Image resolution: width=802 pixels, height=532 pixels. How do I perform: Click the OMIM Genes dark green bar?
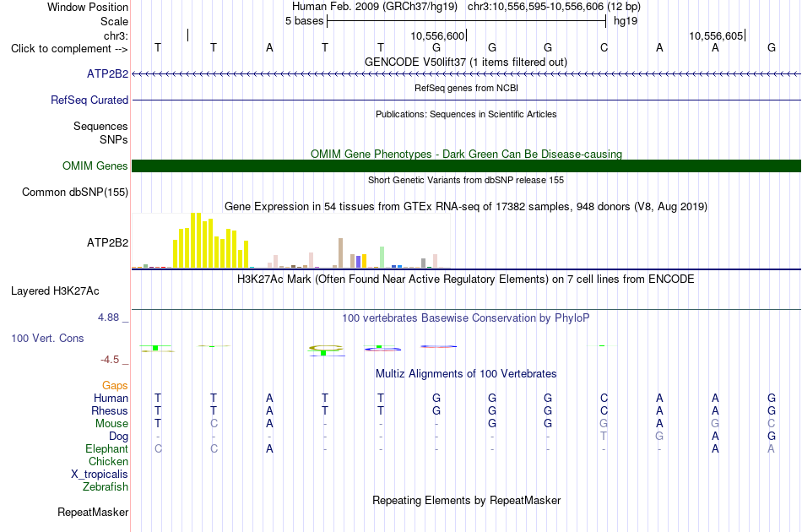[x=466, y=166]
